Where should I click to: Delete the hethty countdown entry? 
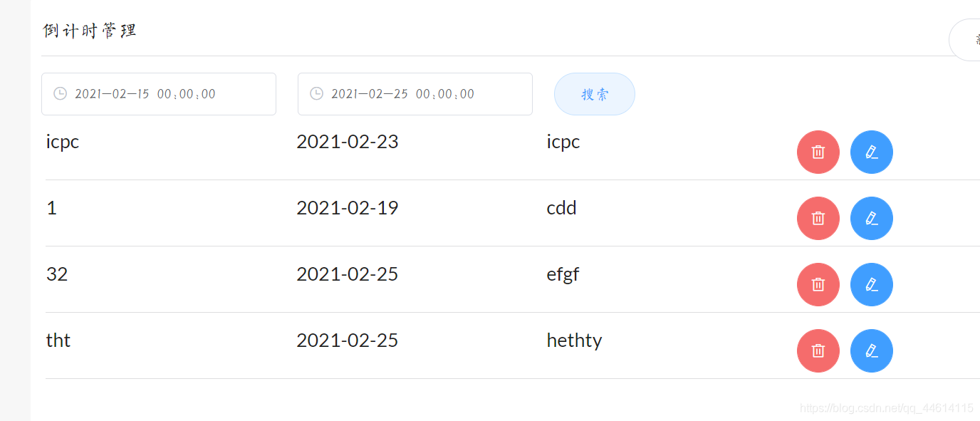coord(818,350)
